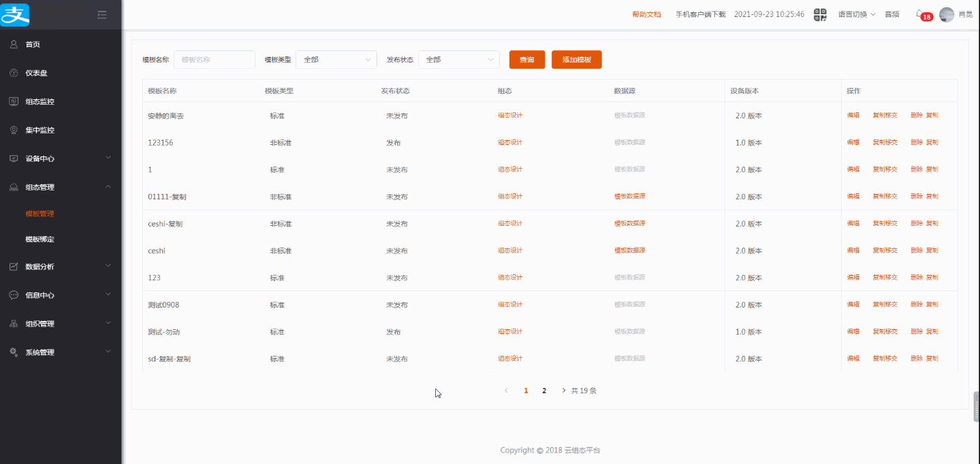Go to next page arrow in pagination

pyautogui.click(x=563, y=391)
